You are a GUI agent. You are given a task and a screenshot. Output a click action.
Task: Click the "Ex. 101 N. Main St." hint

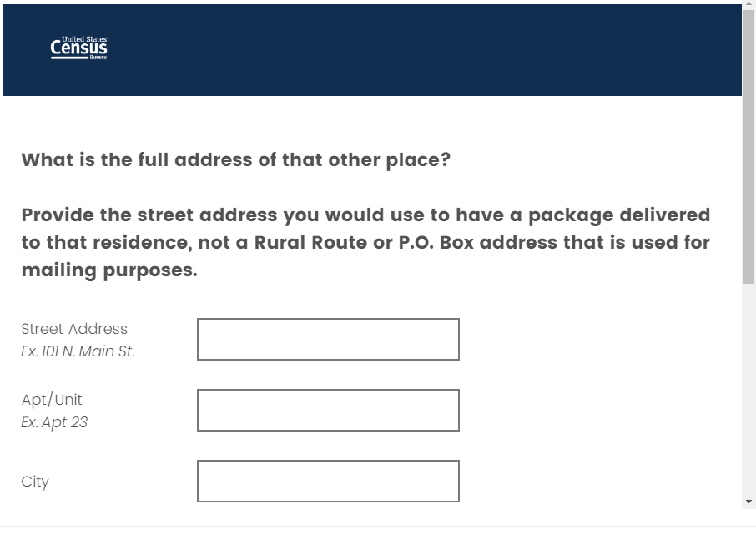click(78, 351)
